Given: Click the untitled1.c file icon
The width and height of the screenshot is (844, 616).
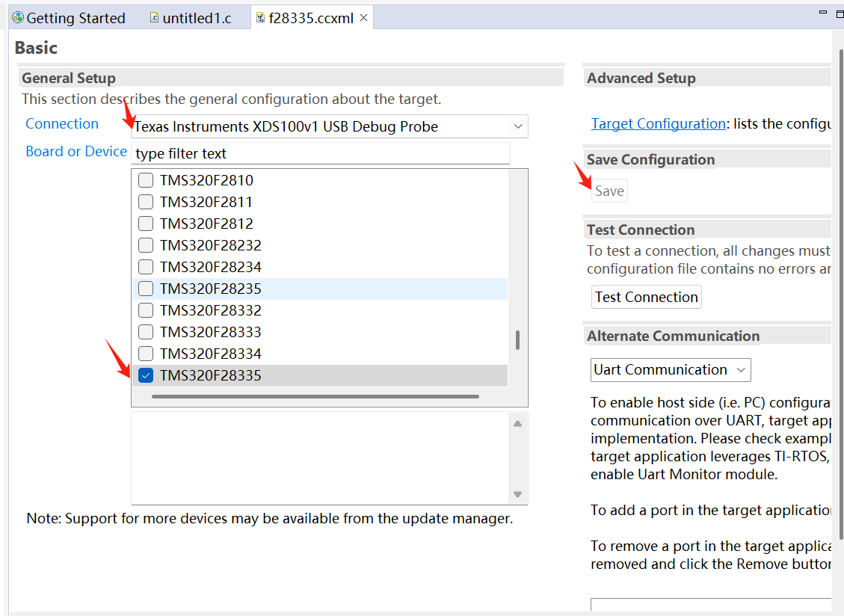Looking at the screenshot, I should coord(154,18).
